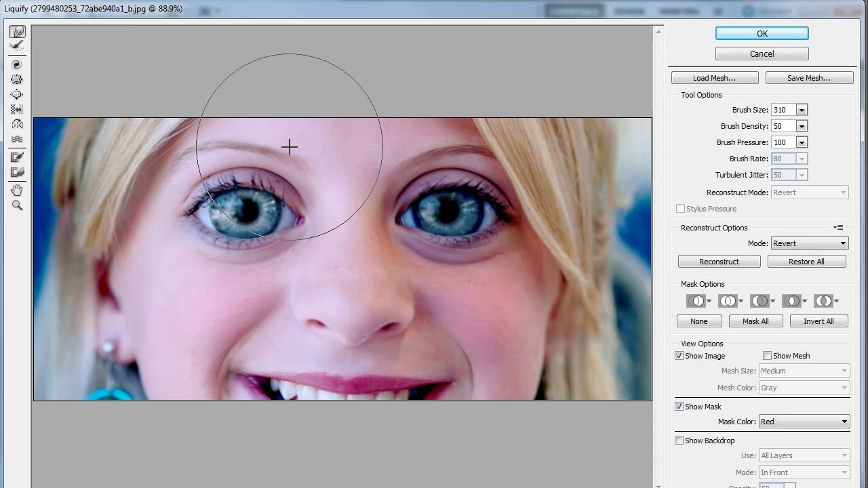Select the Bloat tool

[18, 94]
